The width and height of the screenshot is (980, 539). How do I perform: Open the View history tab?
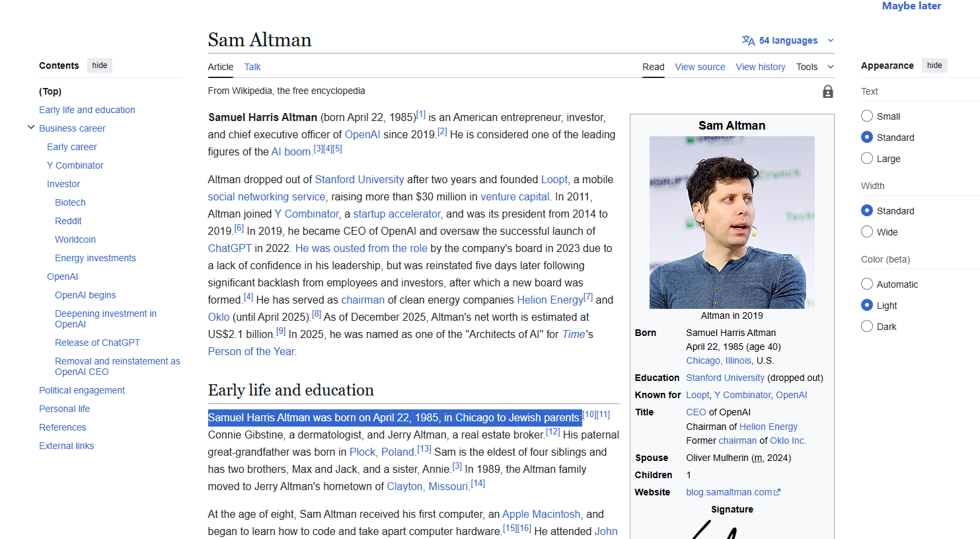click(x=761, y=67)
